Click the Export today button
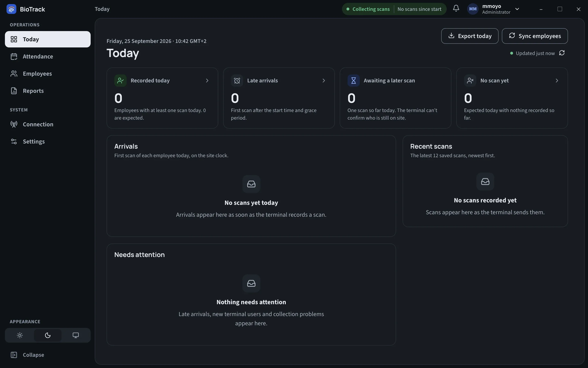Viewport: 588px width, 368px height. [470, 36]
